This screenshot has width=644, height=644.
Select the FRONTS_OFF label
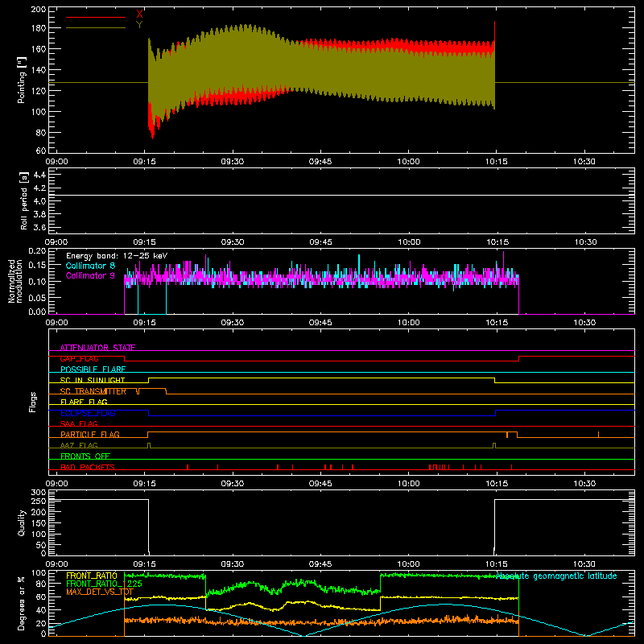click(85, 456)
